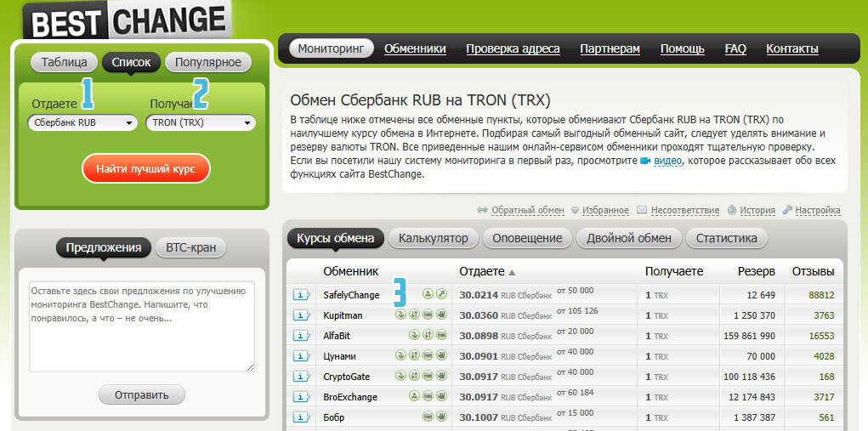Open info icon in Kupitman row
868x431 pixels.
pyautogui.click(x=301, y=315)
